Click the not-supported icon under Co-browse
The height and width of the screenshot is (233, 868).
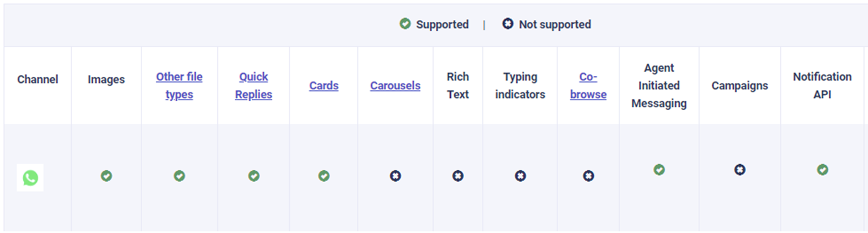588,176
